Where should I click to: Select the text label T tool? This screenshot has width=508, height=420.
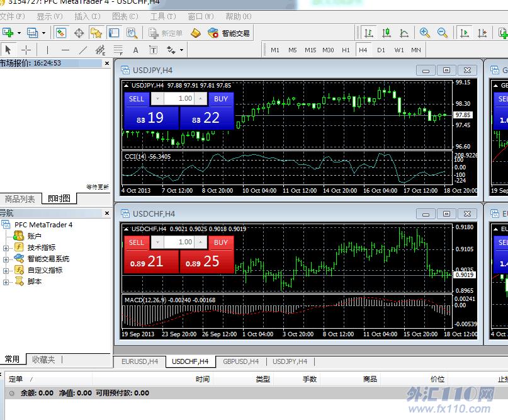[153, 50]
